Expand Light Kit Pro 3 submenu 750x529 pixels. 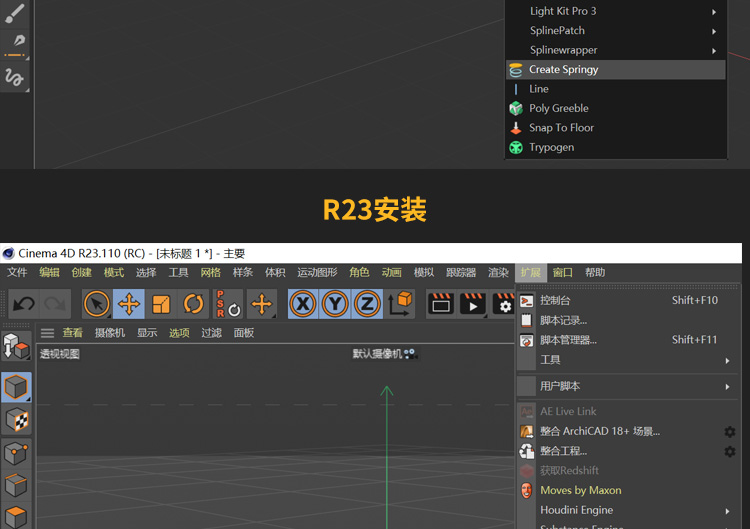pos(616,11)
